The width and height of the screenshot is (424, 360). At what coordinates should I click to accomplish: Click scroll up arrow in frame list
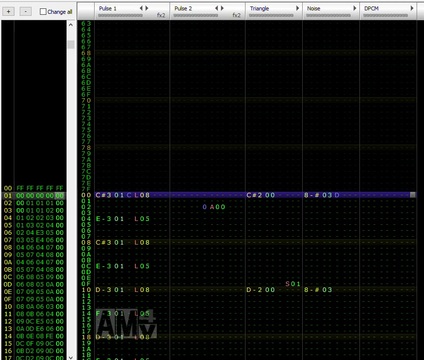71,25
